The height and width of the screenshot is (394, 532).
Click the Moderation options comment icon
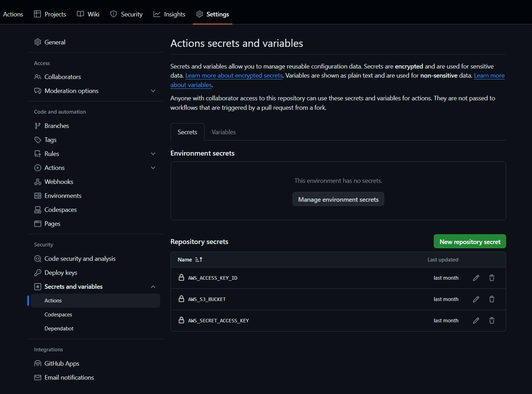click(x=38, y=91)
